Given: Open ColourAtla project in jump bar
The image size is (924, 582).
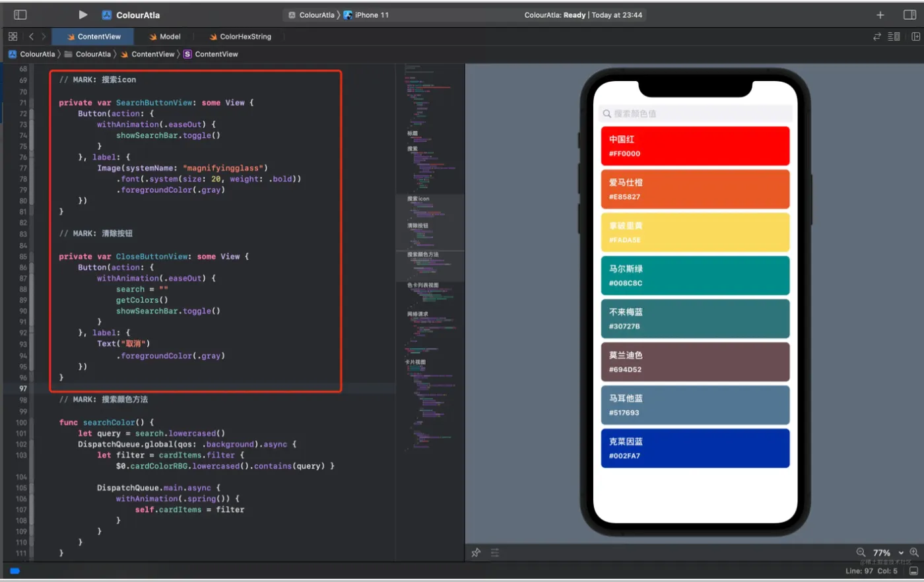Looking at the screenshot, I should (x=32, y=54).
